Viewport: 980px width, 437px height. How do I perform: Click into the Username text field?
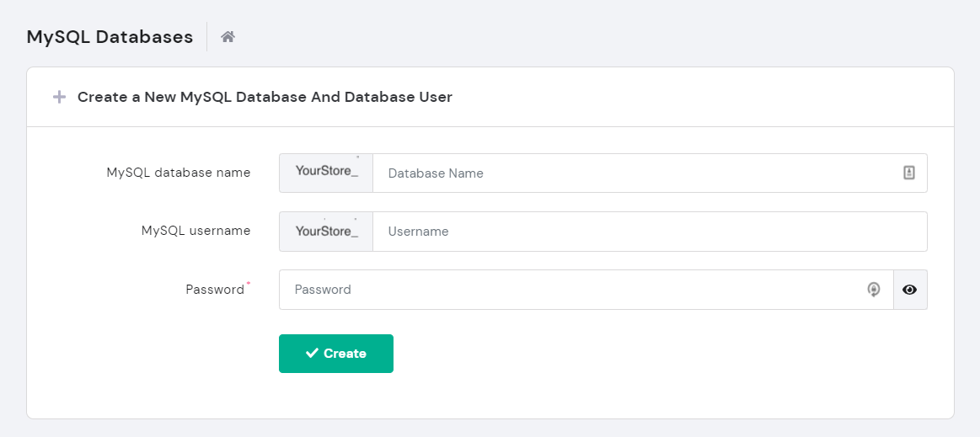649,232
